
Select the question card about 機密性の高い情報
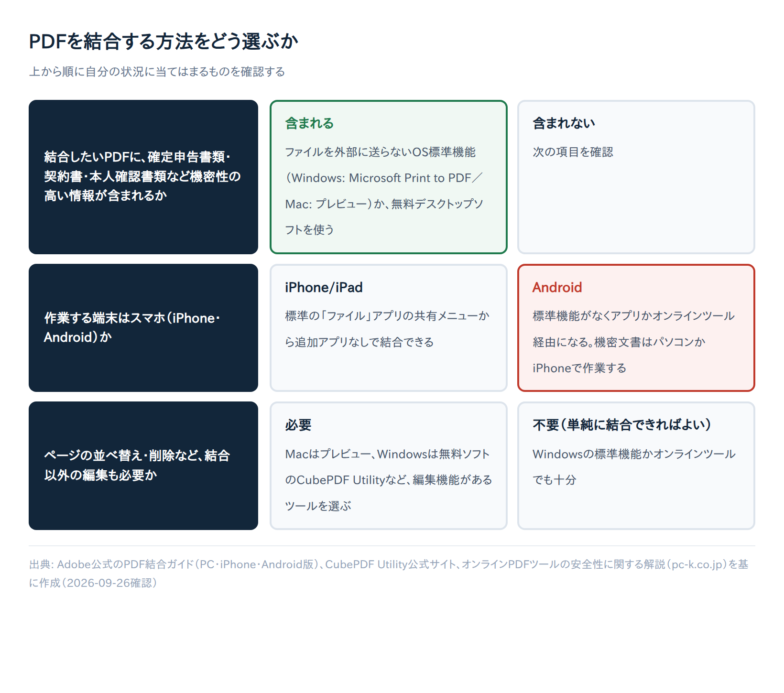tap(143, 177)
